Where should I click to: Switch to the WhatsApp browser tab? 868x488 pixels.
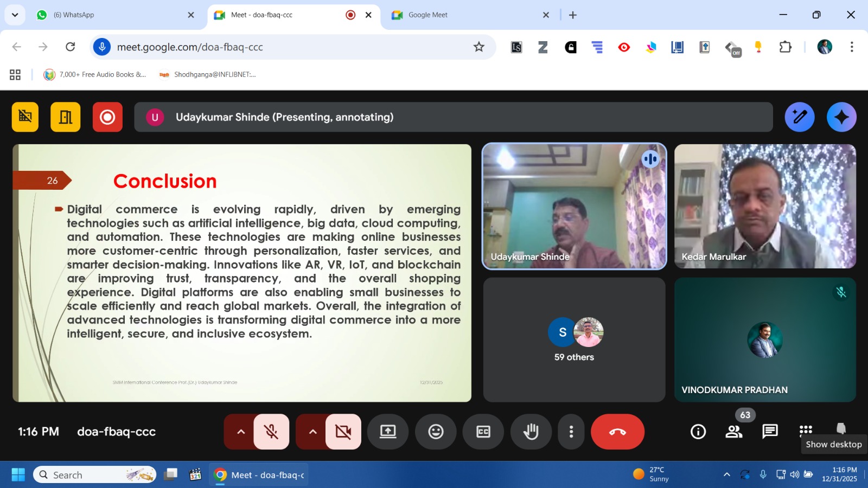[x=114, y=15]
